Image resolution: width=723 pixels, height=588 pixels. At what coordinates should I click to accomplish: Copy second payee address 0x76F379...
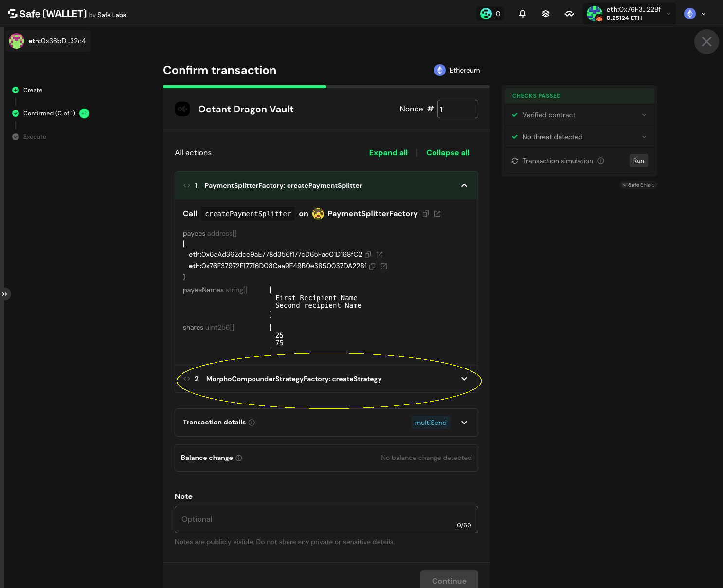point(372,266)
